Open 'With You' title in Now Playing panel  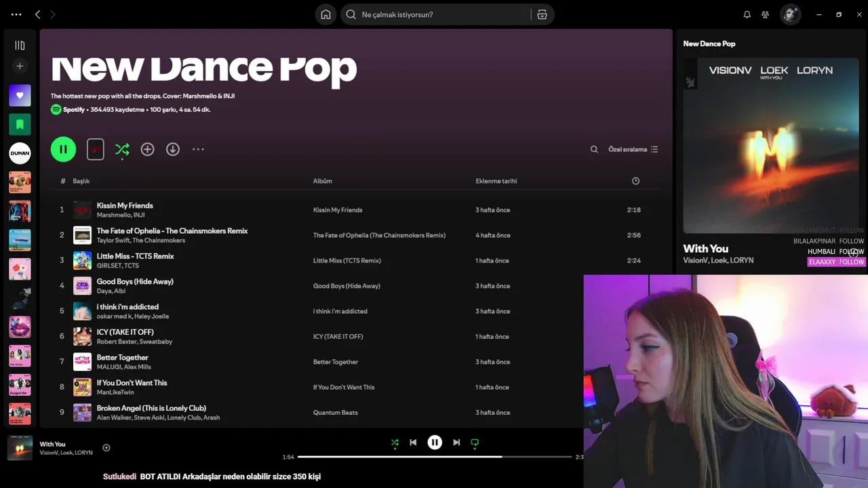(705, 249)
